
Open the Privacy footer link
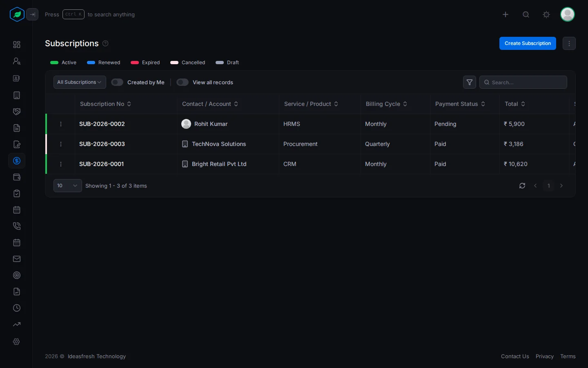point(545,357)
